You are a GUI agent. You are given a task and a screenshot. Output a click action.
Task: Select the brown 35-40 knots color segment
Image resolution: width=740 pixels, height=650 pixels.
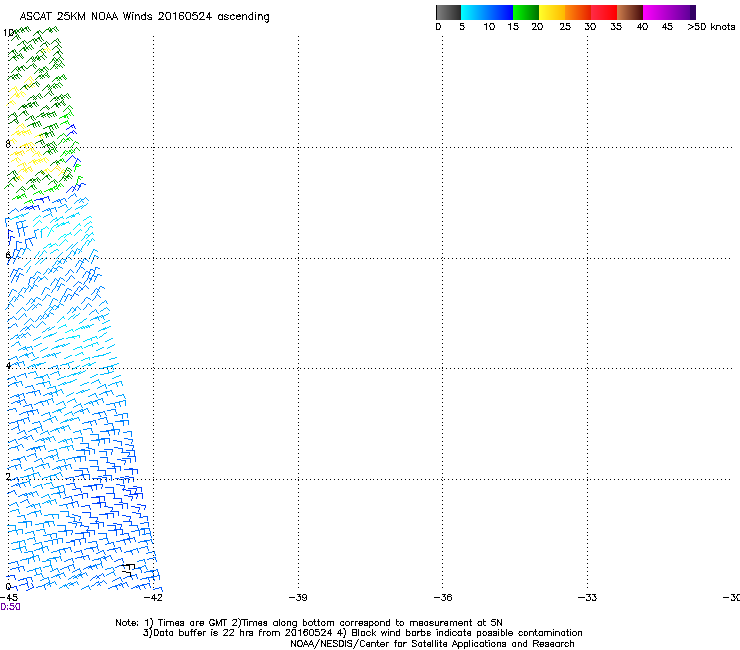(x=630, y=12)
